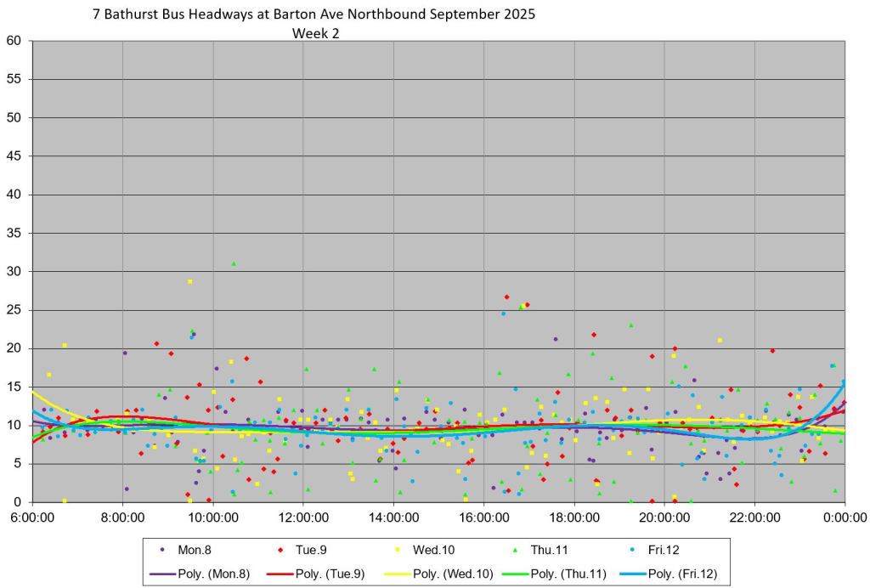This screenshot has width=870, height=588.
Task: Select the Poly. (Mon.8) purple line sample
Action: (x=162, y=574)
